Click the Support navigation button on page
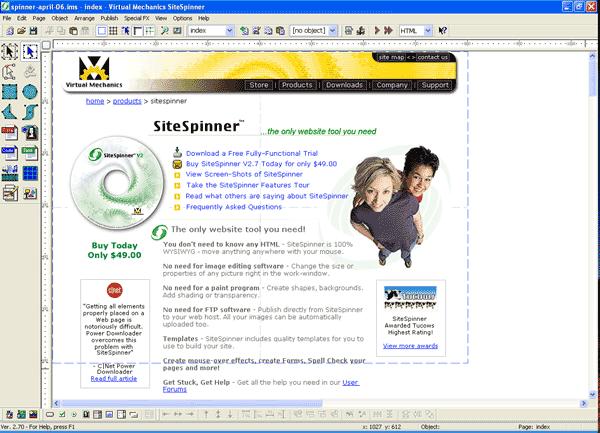 435,85
